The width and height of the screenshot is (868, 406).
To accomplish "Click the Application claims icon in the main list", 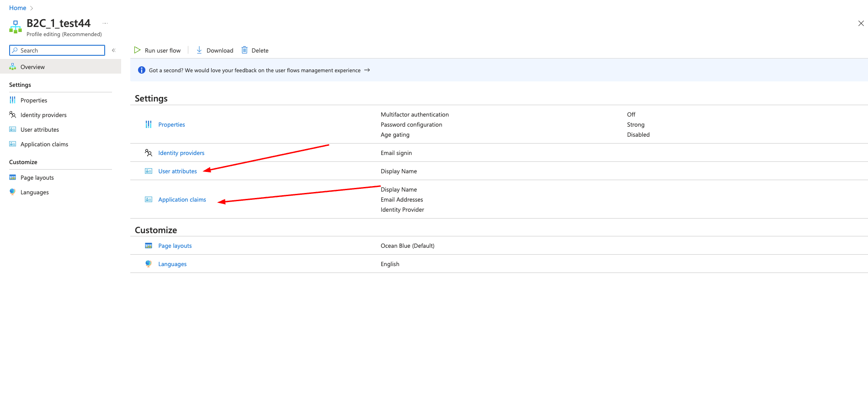I will [149, 199].
